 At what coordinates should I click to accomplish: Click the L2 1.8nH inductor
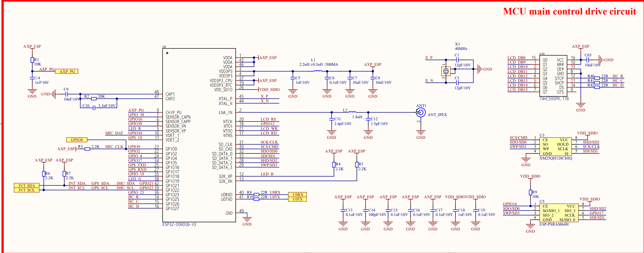point(352,112)
